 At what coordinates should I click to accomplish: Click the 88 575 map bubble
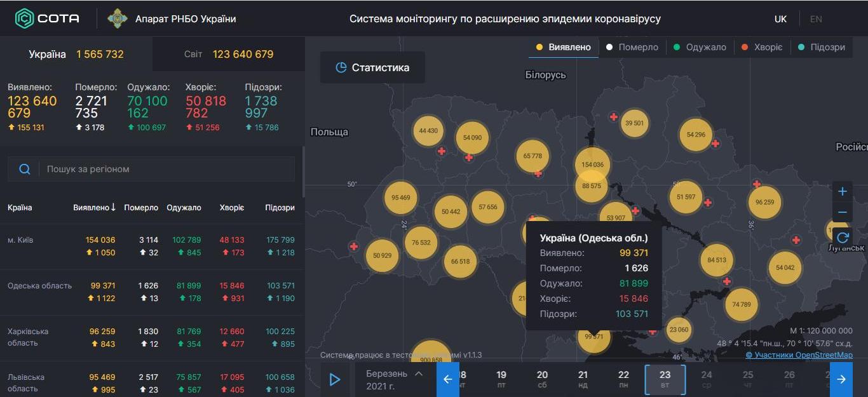pos(591,186)
